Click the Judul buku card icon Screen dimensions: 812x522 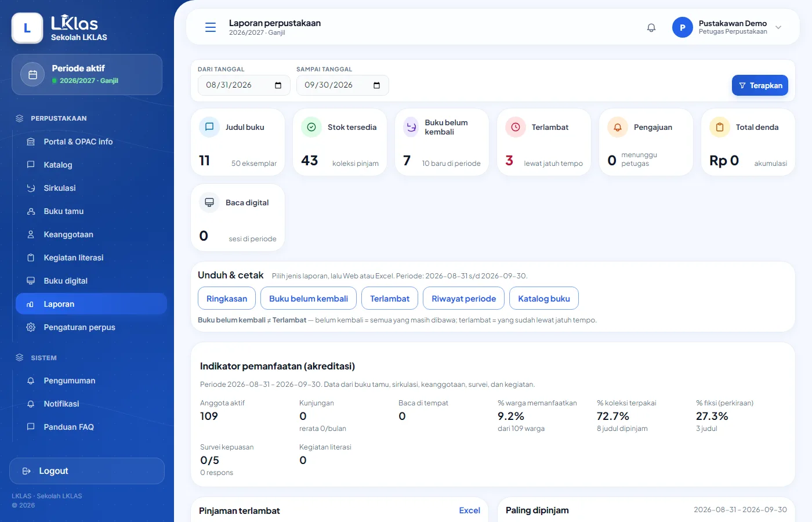(x=209, y=127)
